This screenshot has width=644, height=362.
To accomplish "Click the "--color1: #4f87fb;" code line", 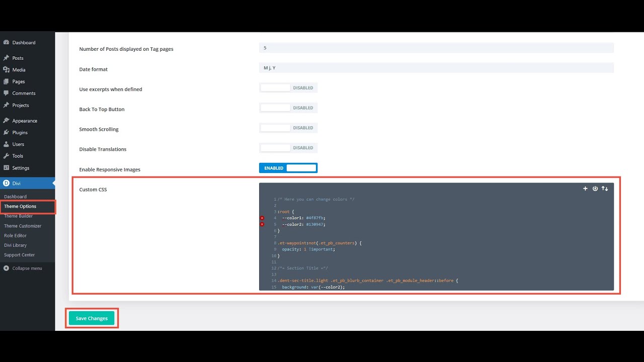I will click(303, 218).
